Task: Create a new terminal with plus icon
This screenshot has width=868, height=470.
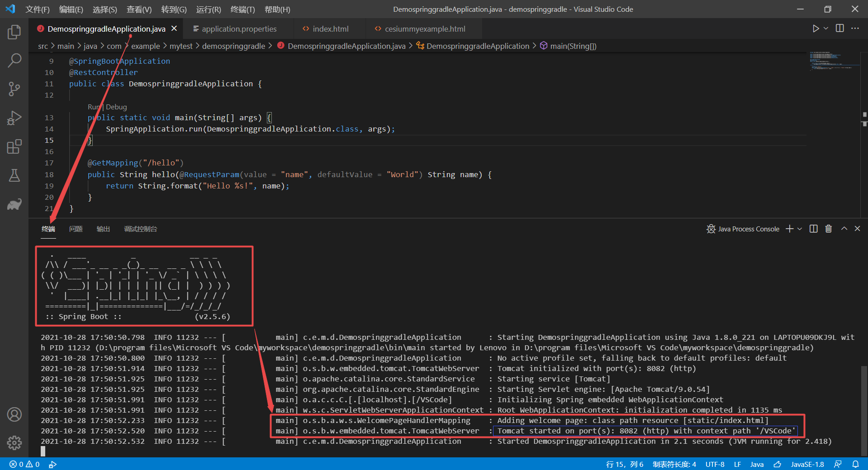Action: [x=790, y=229]
